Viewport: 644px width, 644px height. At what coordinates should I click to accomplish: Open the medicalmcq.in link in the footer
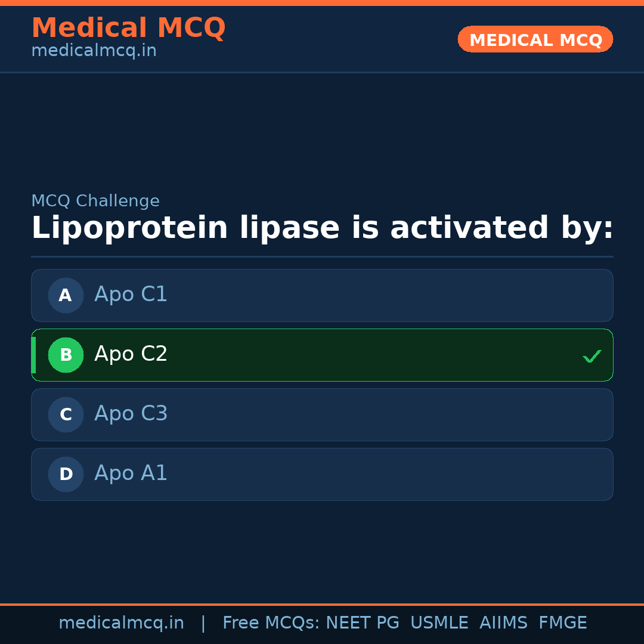click(x=121, y=623)
